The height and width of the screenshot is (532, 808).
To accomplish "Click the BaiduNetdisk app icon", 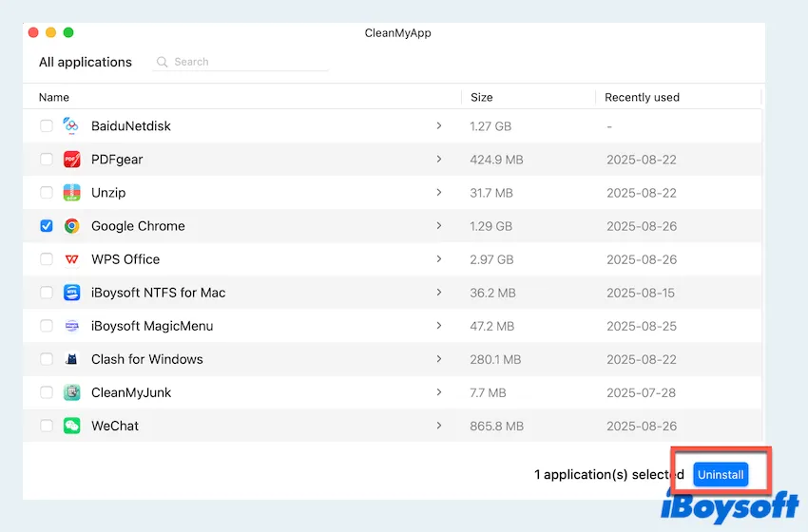I will [x=71, y=125].
